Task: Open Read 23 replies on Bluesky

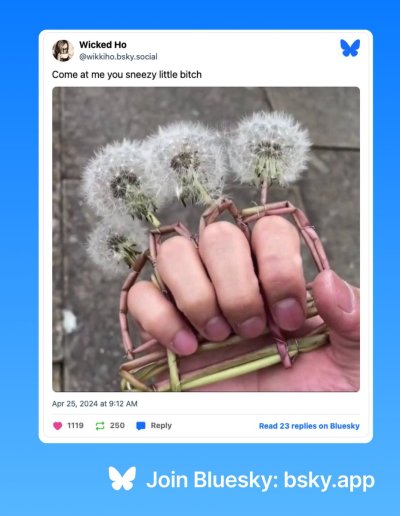Action: pos(309,426)
